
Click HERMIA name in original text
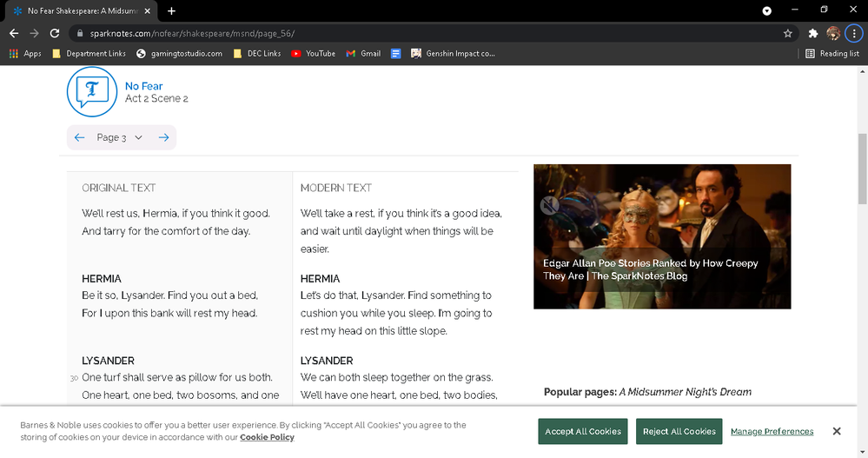(102, 279)
